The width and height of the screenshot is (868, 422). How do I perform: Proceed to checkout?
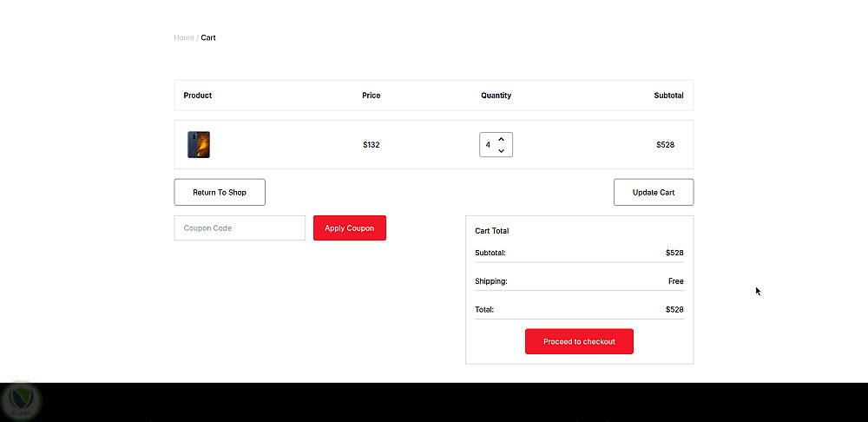pyautogui.click(x=579, y=342)
